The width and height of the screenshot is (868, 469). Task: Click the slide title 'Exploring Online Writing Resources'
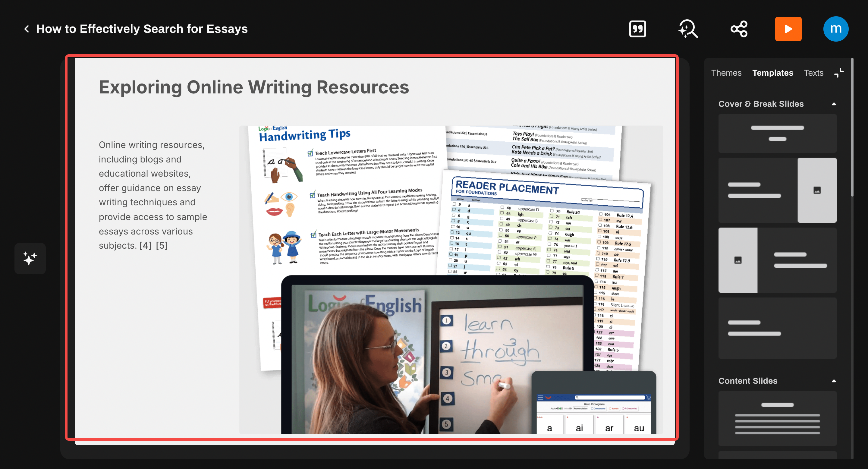coord(254,87)
